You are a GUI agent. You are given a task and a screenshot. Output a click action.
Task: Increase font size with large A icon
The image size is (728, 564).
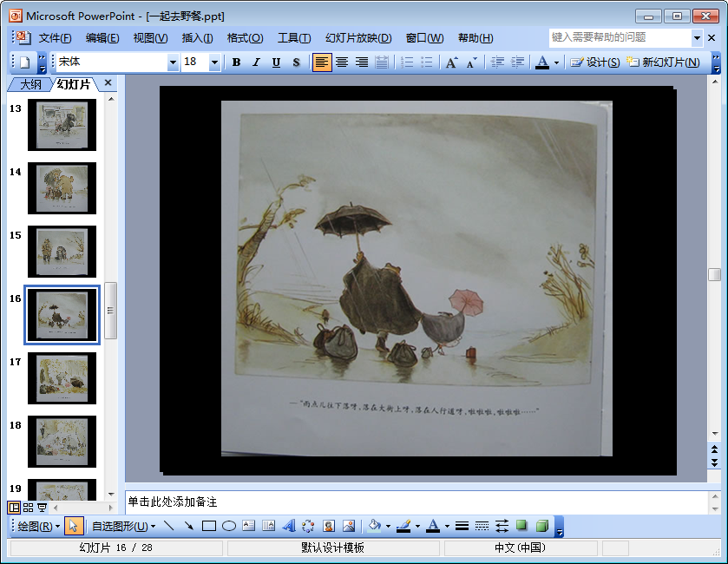[451, 62]
